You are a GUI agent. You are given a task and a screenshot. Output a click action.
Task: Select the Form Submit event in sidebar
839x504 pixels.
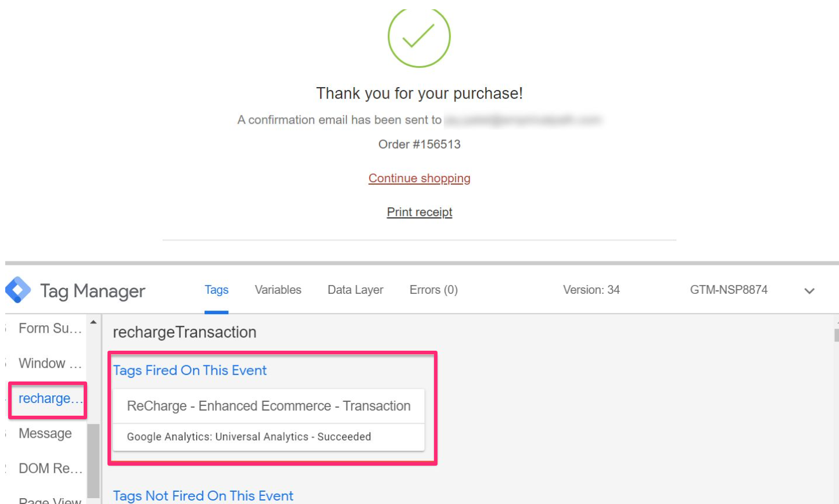[x=50, y=329]
